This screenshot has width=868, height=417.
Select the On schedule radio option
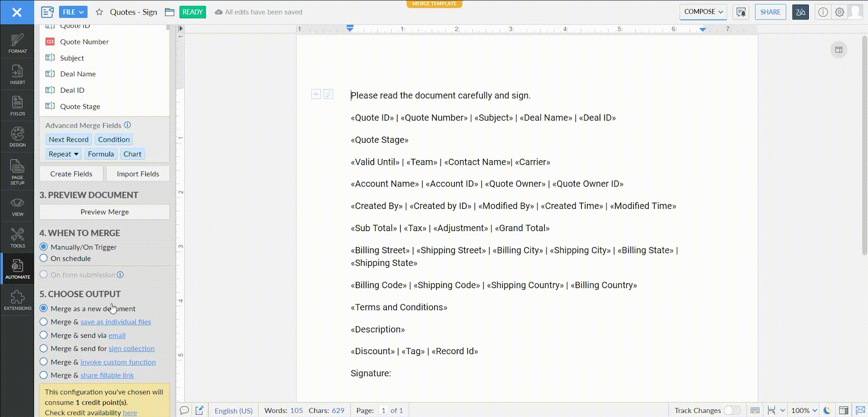coord(44,258)
